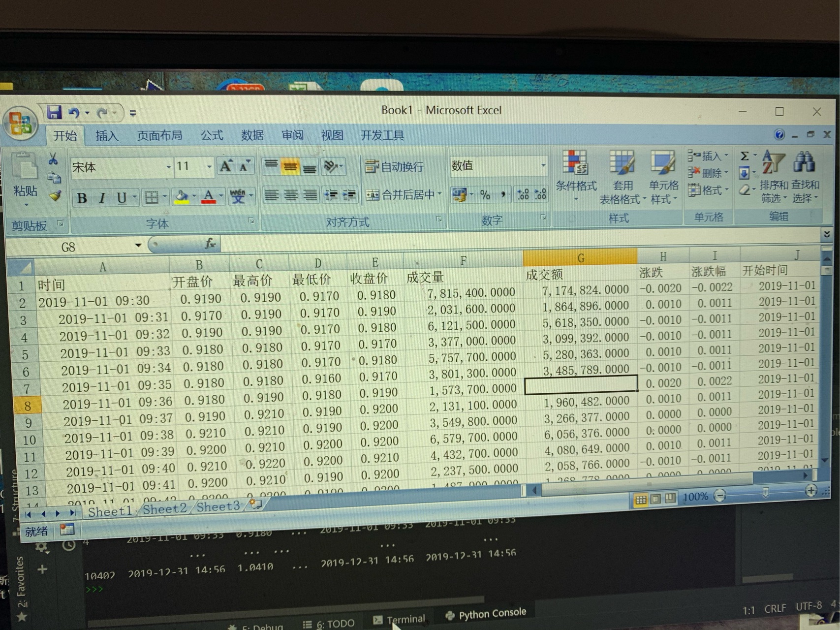The image size is (840, 630).
Task: Apply percent style format
Action: 485,195
